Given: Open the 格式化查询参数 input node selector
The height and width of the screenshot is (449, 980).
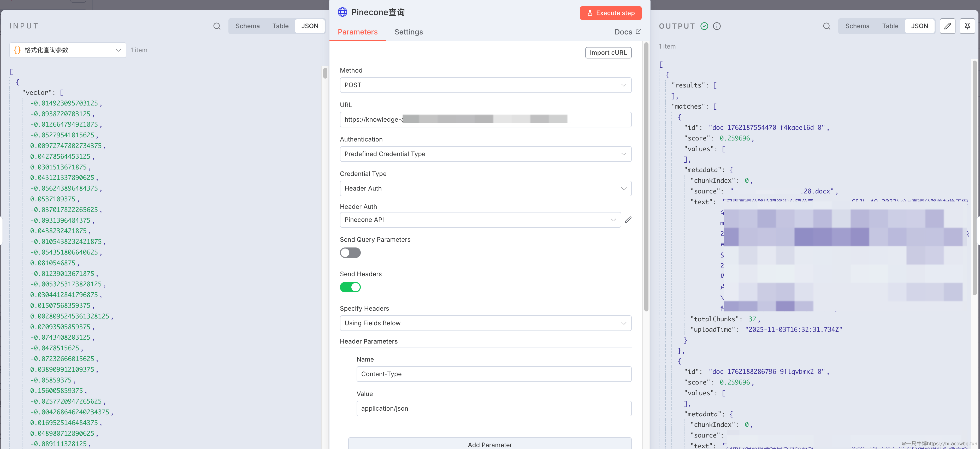Looking at the screenshot, I should tap(68, 50).
